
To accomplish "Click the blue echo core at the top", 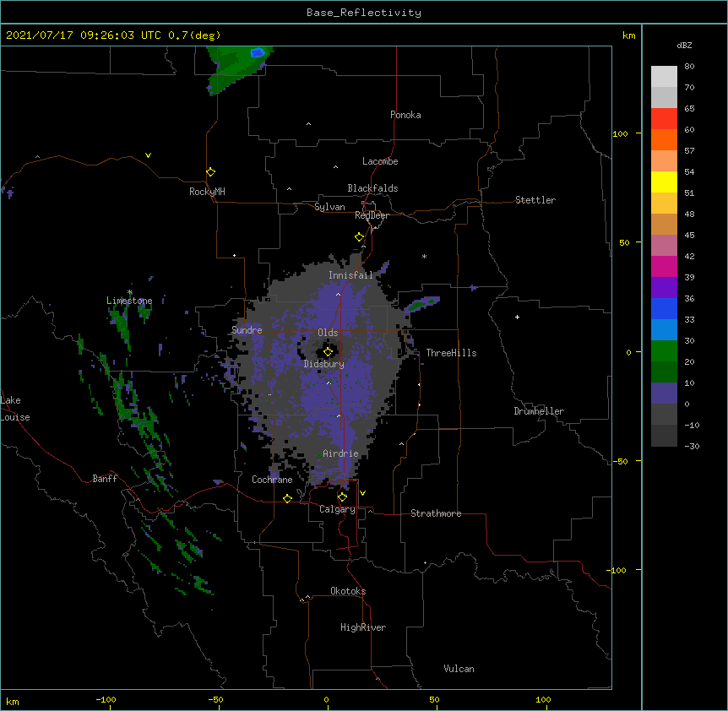I will (258, 52).
